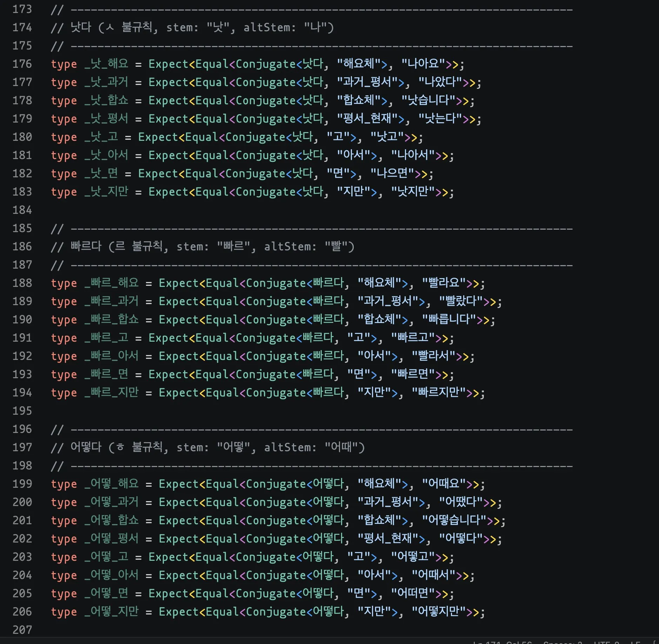Image resolution: width=659 pixels, height=644 pixels.
Task: Click the UTF-8 encoding status item
Action: [x=606, y=642]
